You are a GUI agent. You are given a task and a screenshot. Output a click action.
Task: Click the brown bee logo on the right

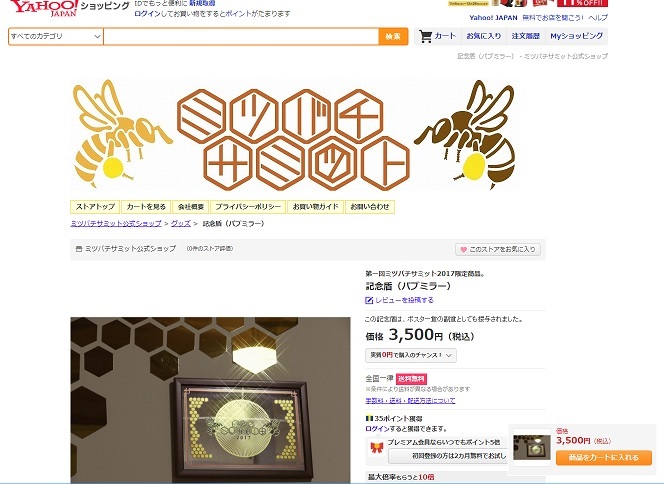click(x=466, y=134)
